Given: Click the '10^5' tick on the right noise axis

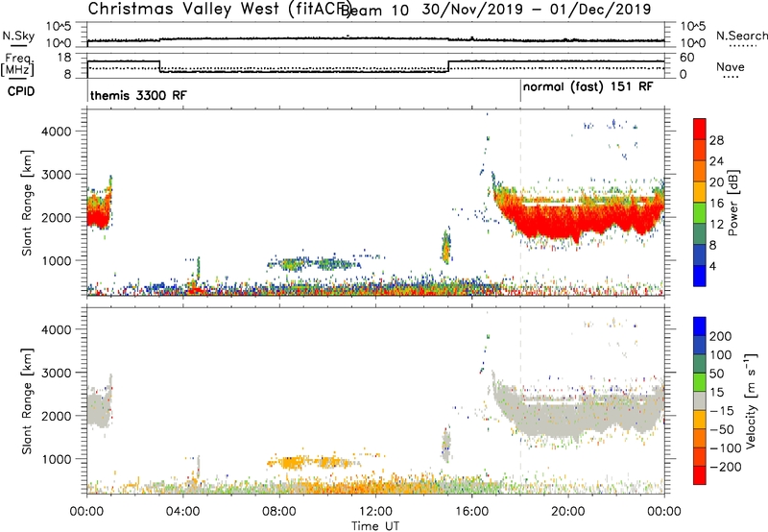Looking at the screenshot, I should pos(692,27).
